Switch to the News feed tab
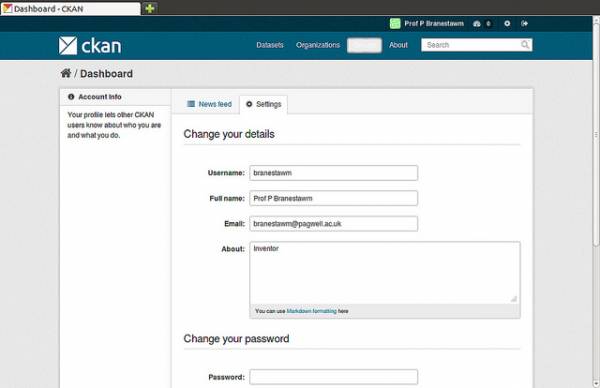This screenshot has height=388, width=600. click(209, 104)
